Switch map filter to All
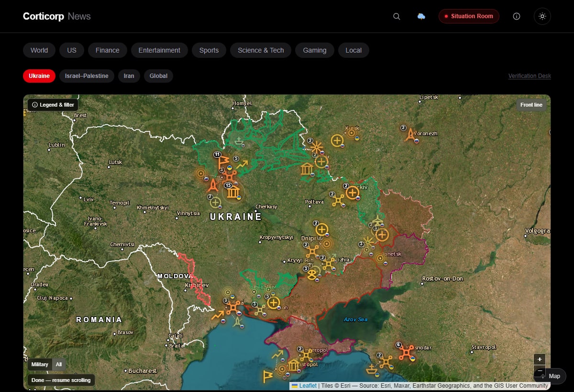Screen dimensions: 574x392 tap(59, 364)
